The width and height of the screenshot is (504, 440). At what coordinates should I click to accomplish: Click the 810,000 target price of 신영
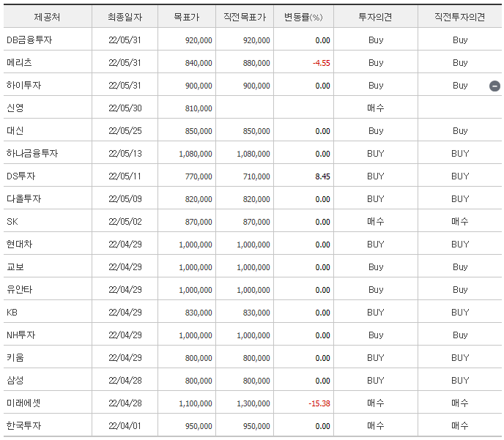(x=199, y=108)
